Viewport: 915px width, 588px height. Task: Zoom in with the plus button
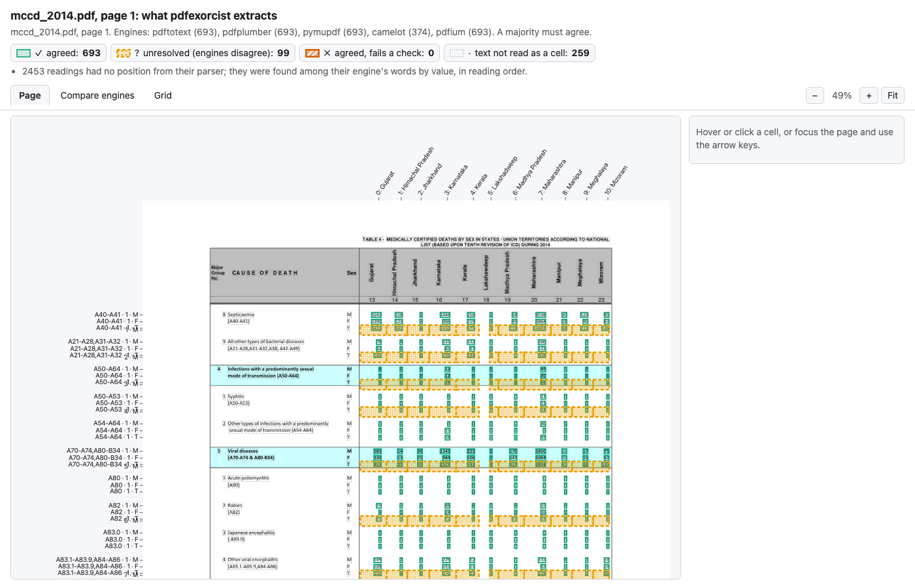tap(869, 95)
